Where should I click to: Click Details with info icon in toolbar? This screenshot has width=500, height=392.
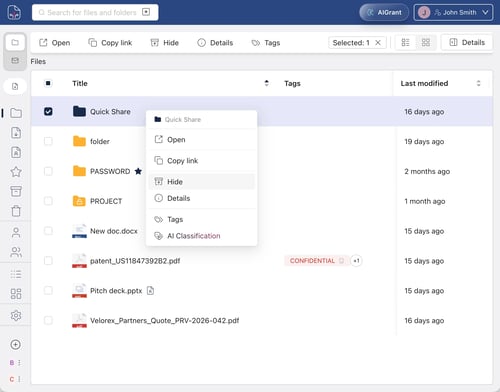(215, 43)
